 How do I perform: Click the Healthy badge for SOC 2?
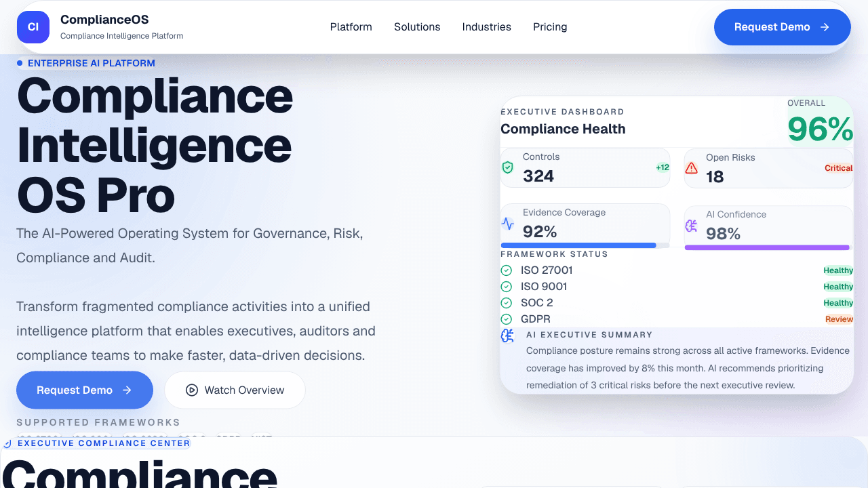tap(838, 303)
